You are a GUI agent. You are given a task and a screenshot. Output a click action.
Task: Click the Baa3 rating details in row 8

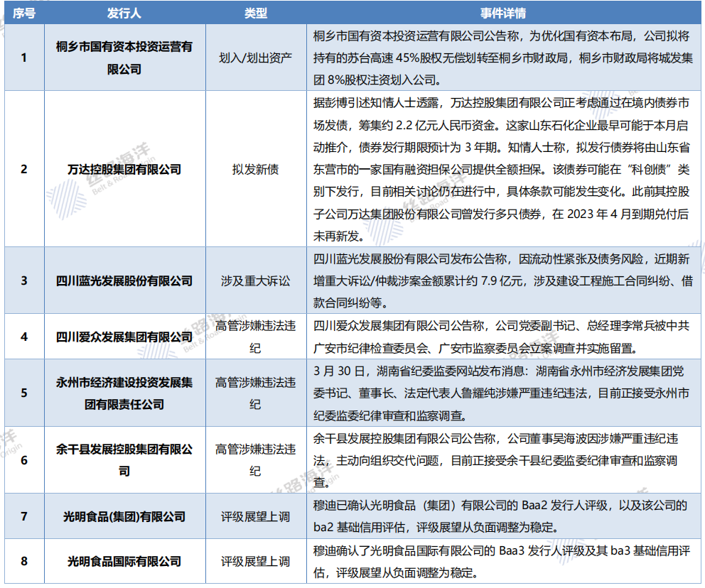[x=503, y=561]
